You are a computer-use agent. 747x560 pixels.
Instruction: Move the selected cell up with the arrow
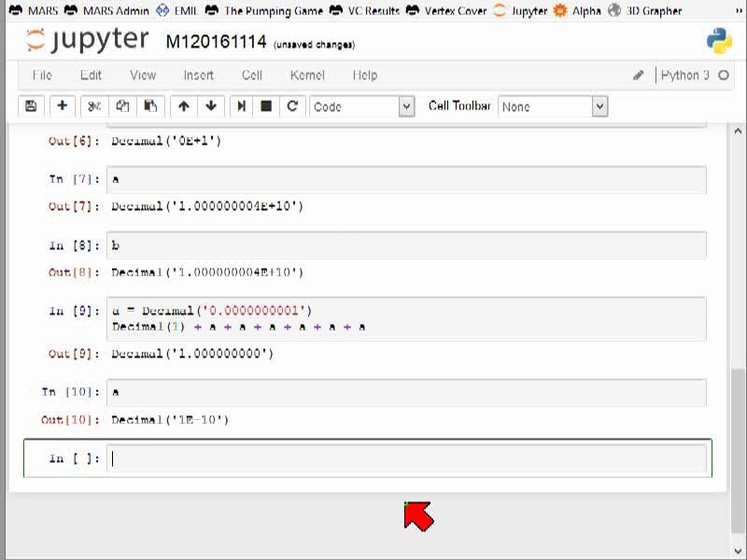click(184, 106)
